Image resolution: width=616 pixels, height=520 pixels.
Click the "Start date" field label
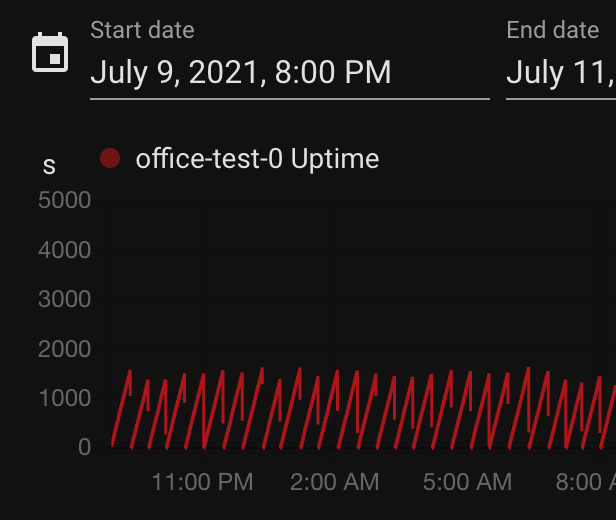tap(142, 30)
